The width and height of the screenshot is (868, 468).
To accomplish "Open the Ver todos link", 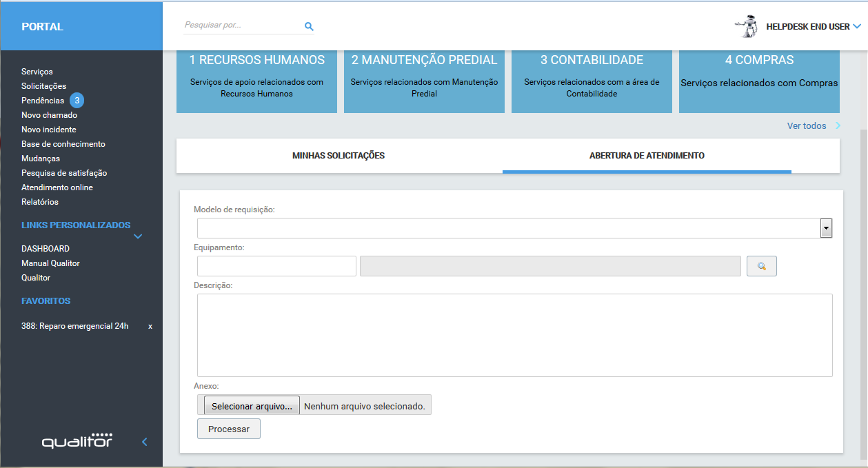I will click(806, 125).
